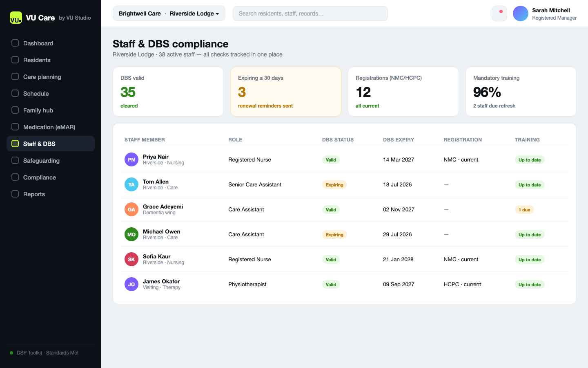This screenshot has width=588, height=368.
Task: Select the 21 Jan 2028 expiry date
Action: coord(398,259)
